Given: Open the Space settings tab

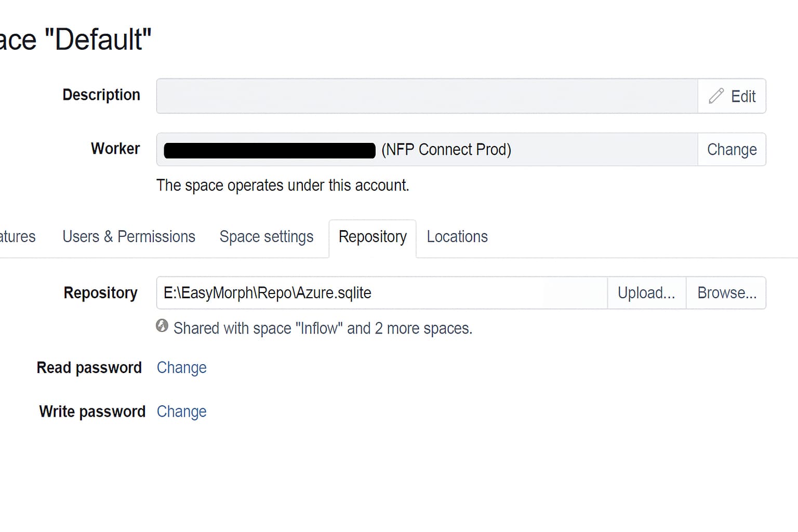Looking at the screenshot, I should click(267, 237).
